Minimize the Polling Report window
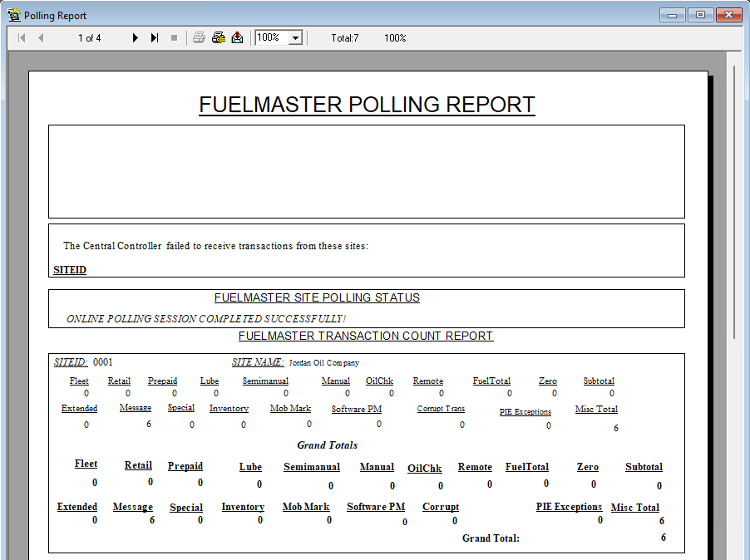750x560 pixels. tap(672, 15)
